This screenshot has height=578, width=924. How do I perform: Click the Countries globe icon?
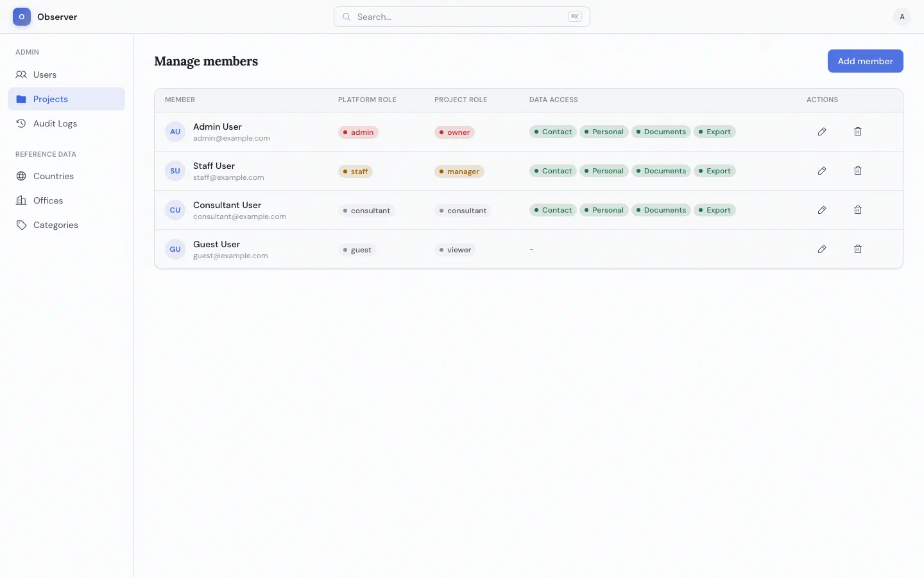[21, 176]
